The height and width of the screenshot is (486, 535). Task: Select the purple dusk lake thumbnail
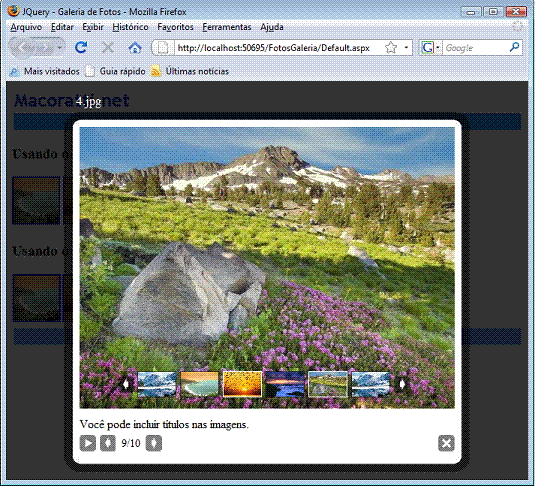point(285,384)
